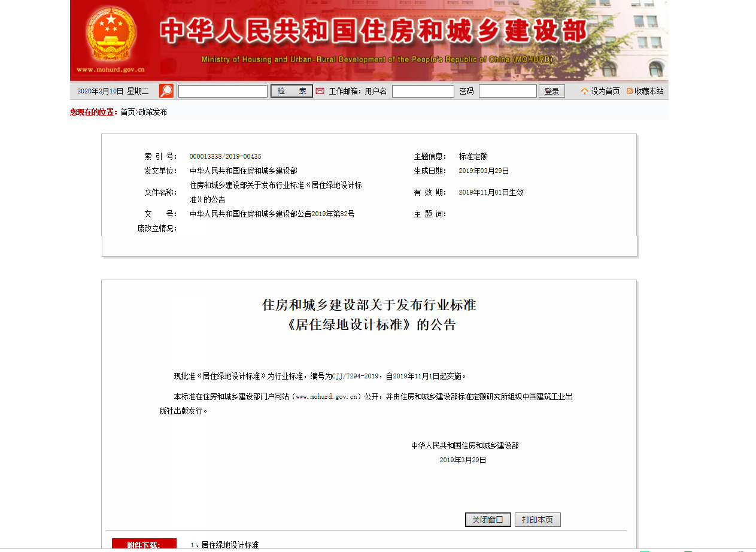Click the 打印本页 print button
This screenshot has width=756, height=552.
538,520
